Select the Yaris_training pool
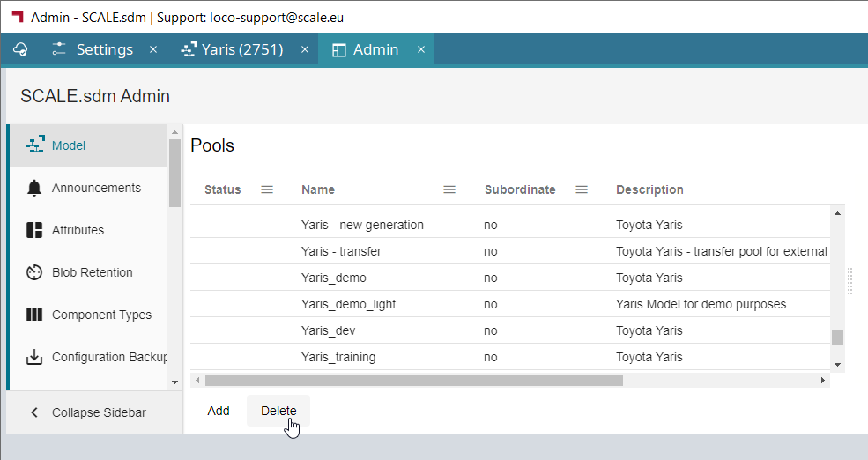 [x=510, y=357]
